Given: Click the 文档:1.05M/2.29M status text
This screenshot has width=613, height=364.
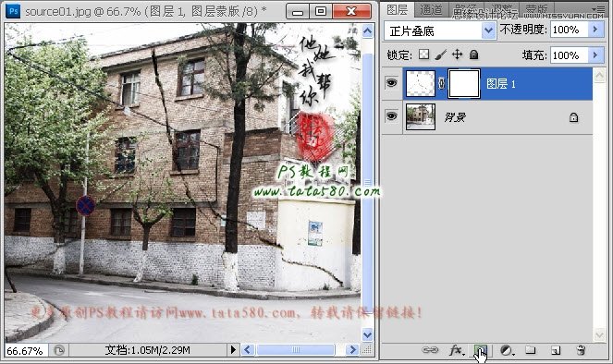Looking at the screenshot, I should click(x=147, y=350).
